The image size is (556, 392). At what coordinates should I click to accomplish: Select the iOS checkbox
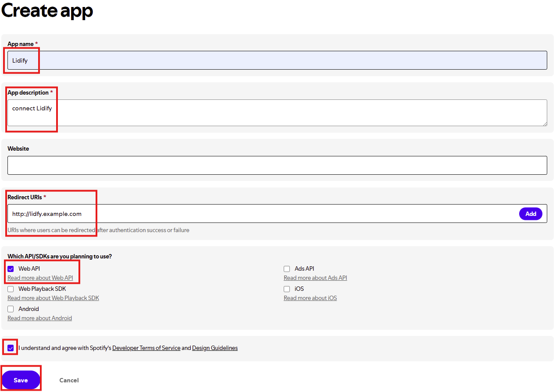point(287,289)
